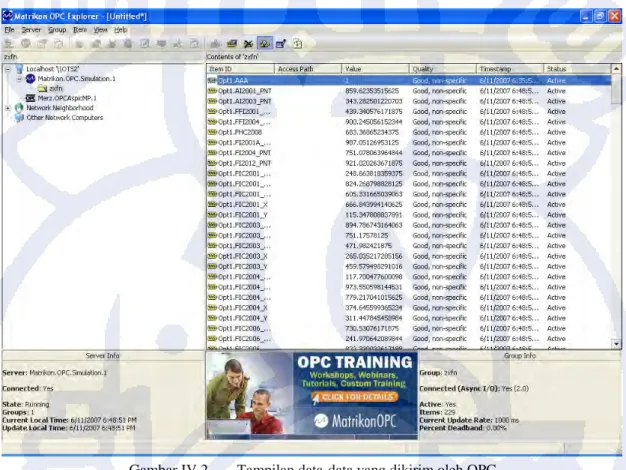Click the Matrikon.OPC.Simulation.1 server icon
Screen dimensions: 626x470
pos(30,79)
